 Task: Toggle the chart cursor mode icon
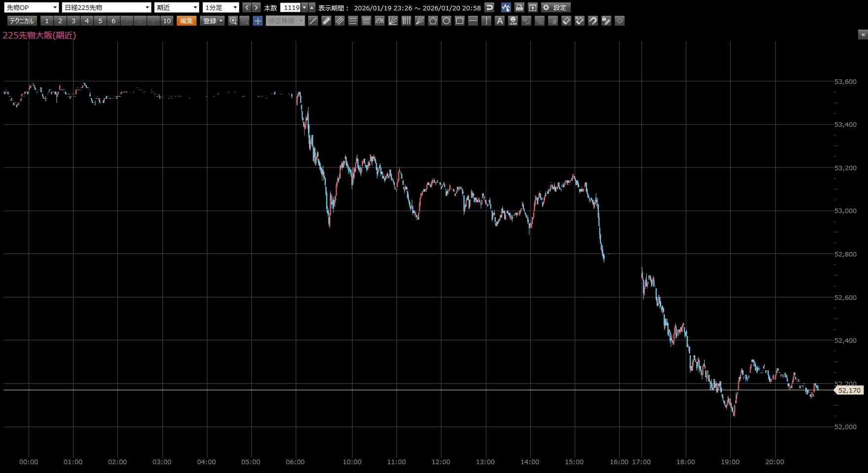pos(506,7)
